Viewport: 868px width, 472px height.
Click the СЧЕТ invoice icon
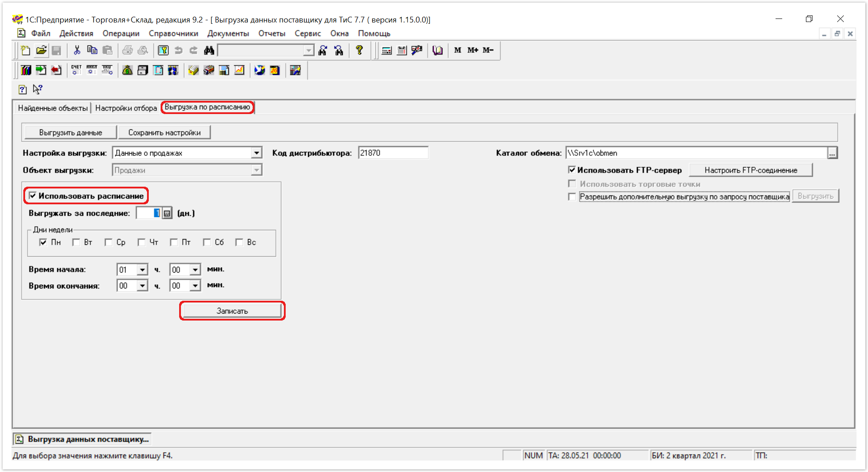pyautogui.click(x=76, y=70)
